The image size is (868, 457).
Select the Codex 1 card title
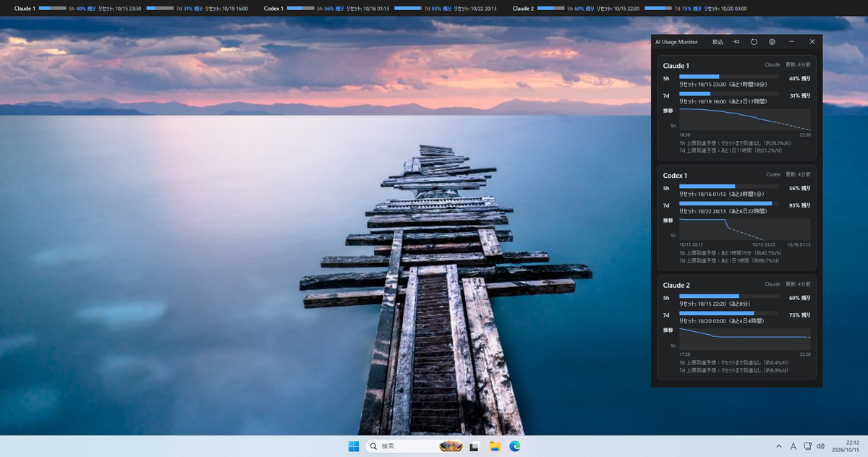675,176
